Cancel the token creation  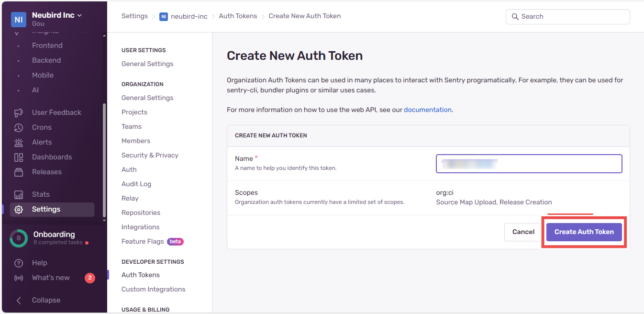coord(522,232)
